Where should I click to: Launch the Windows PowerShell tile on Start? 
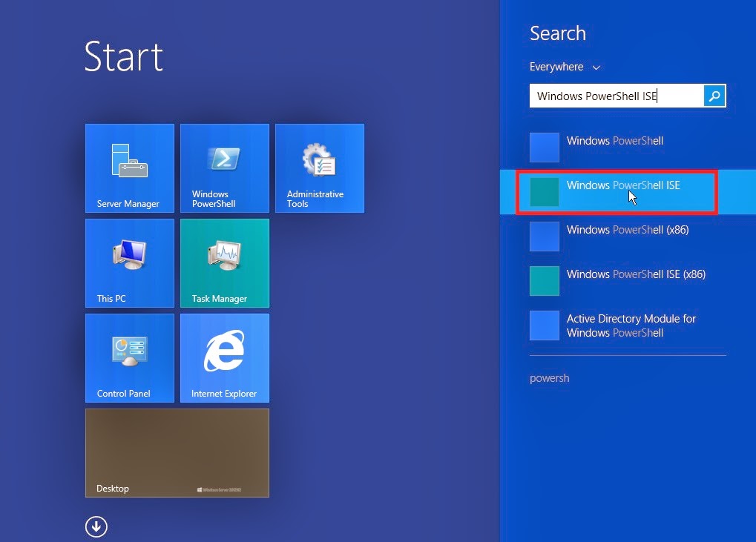tap(225, 168)
